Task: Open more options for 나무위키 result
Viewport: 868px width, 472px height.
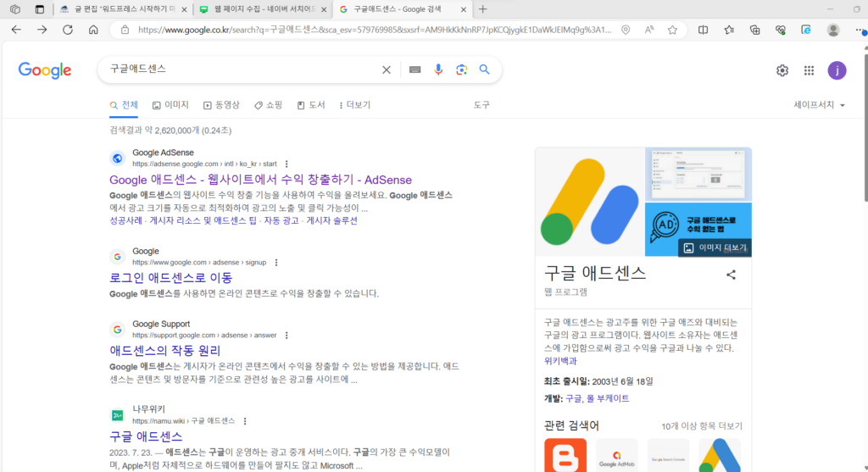Action: click(245, 421)
